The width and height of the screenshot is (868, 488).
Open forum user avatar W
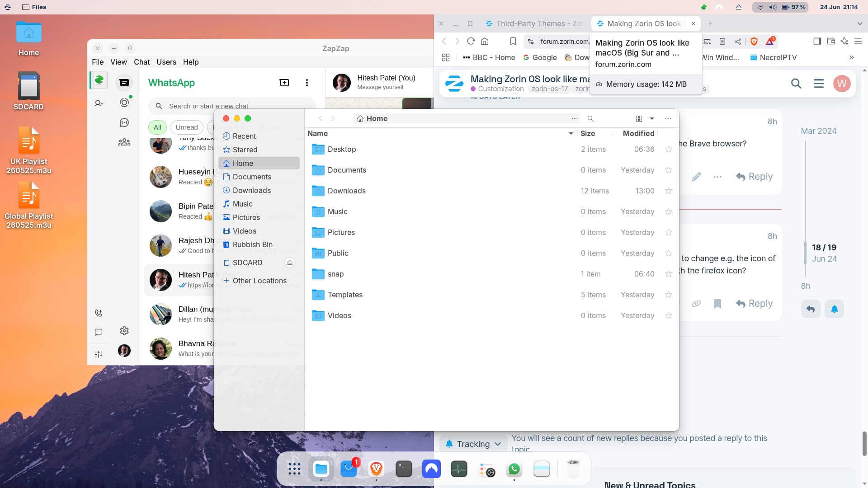pyautogui.click(x=842, y=84)
